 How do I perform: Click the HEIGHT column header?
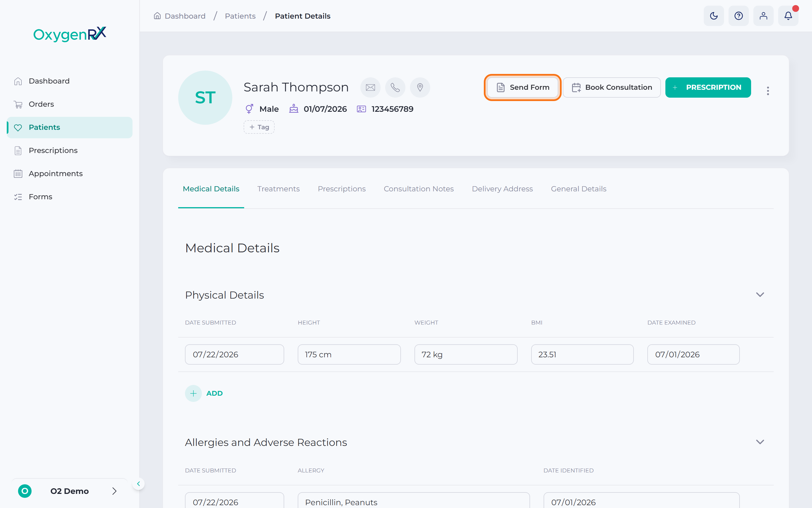click(x=309, y=323)
